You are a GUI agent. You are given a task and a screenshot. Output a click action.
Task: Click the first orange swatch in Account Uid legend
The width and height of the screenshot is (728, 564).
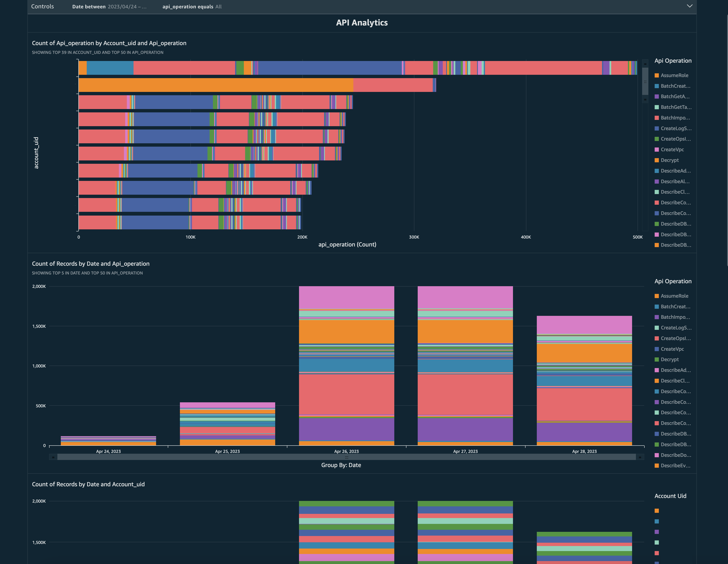coord(657,511)
